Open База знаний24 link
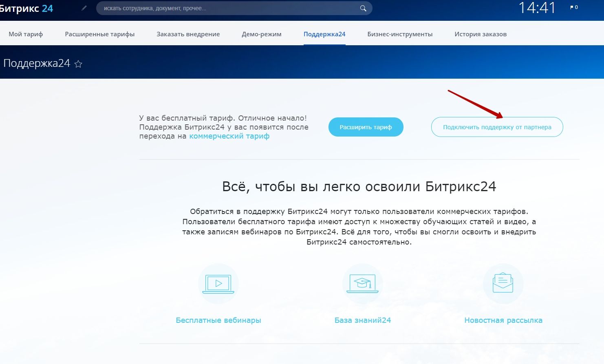 click(x=363, y=320)
